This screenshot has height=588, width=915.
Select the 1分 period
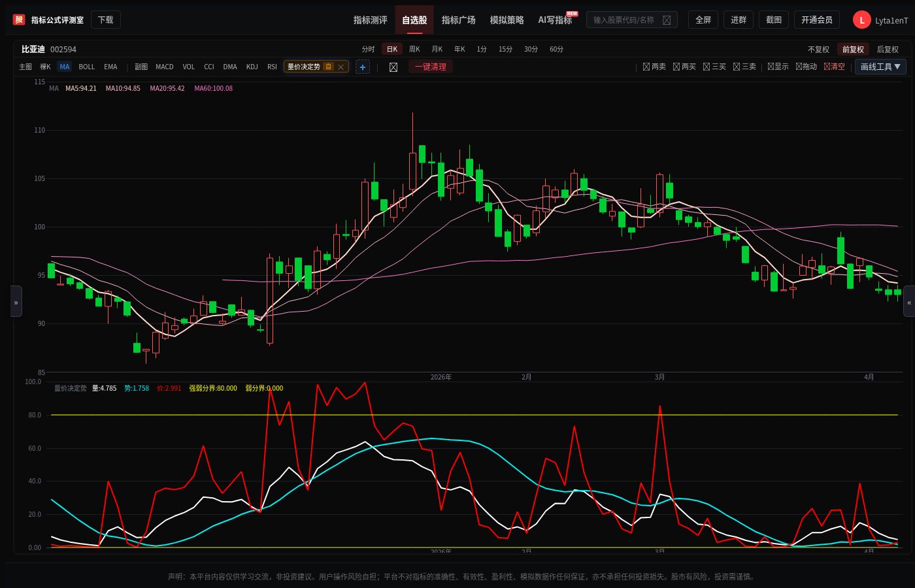pyautogui.click(x=482, y=50)
